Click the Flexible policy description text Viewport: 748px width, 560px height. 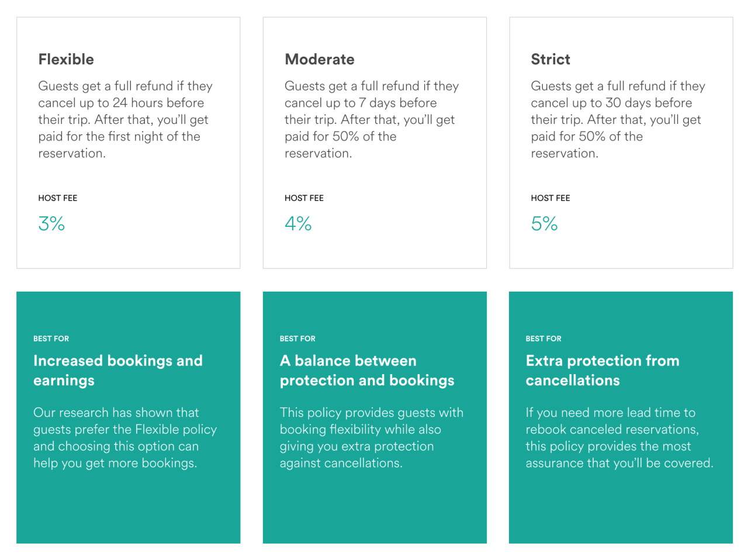point(125,120)
